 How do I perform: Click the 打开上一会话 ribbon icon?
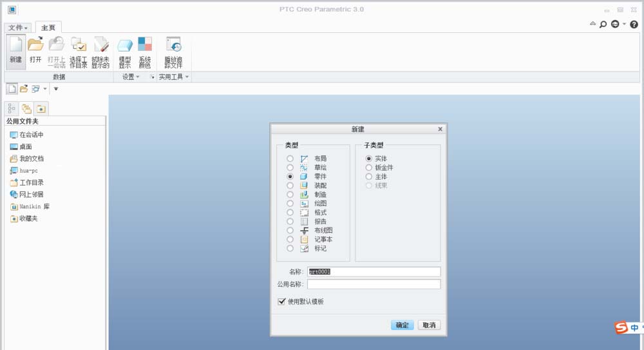point(56,52)
